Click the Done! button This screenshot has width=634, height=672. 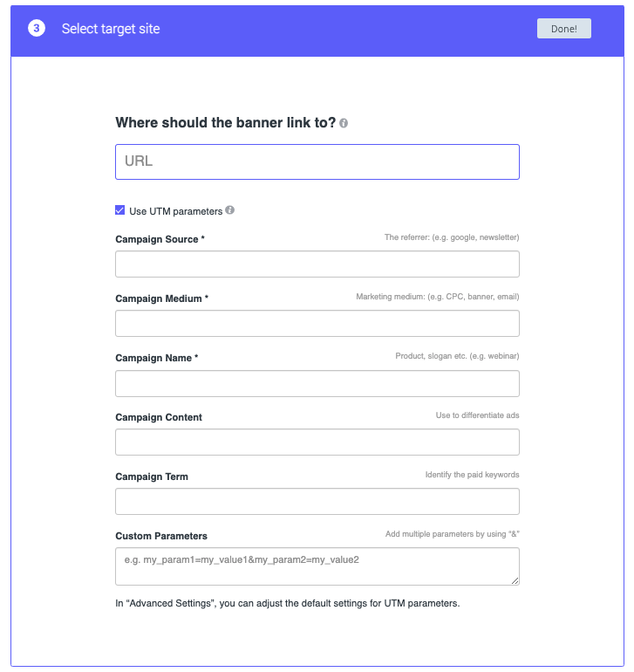[x=563, y=29]
